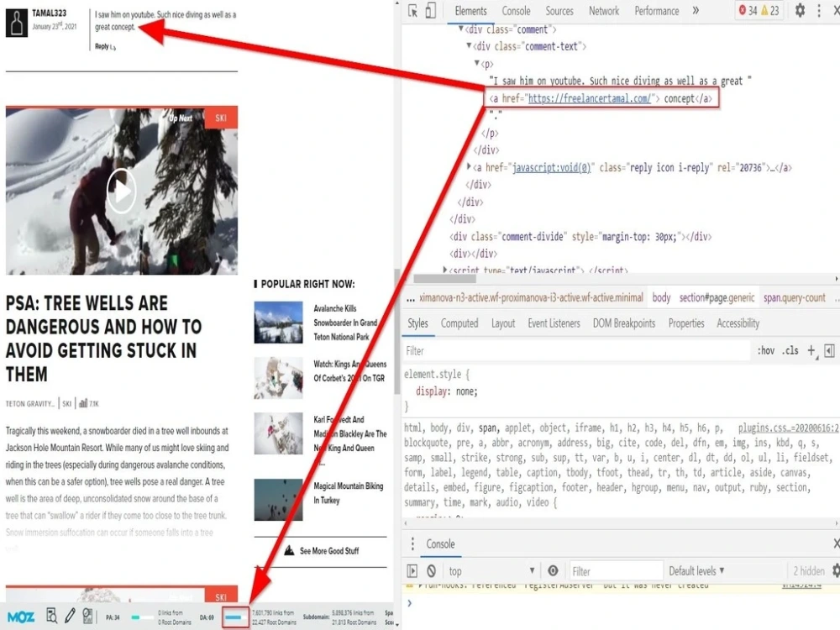Toggle the device toolbar icon
Image resolution: width=840 pixels, height=630 pixels.
(x=430, y=11)
